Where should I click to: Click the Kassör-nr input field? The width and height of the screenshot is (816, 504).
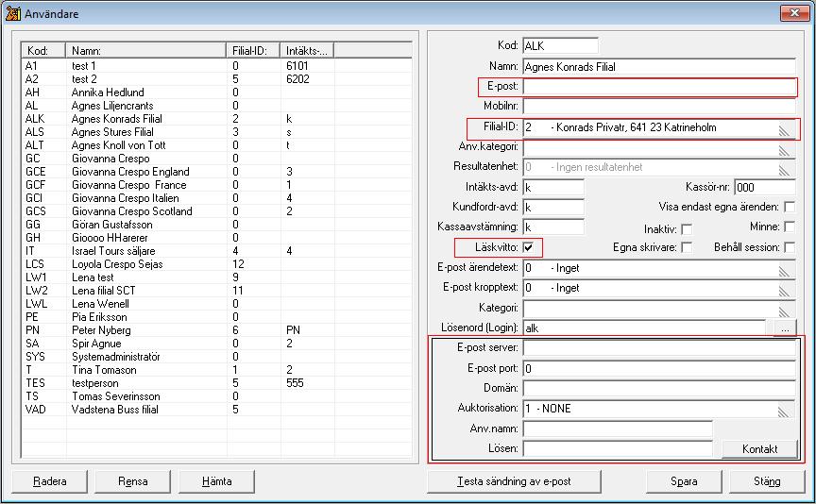765,187
